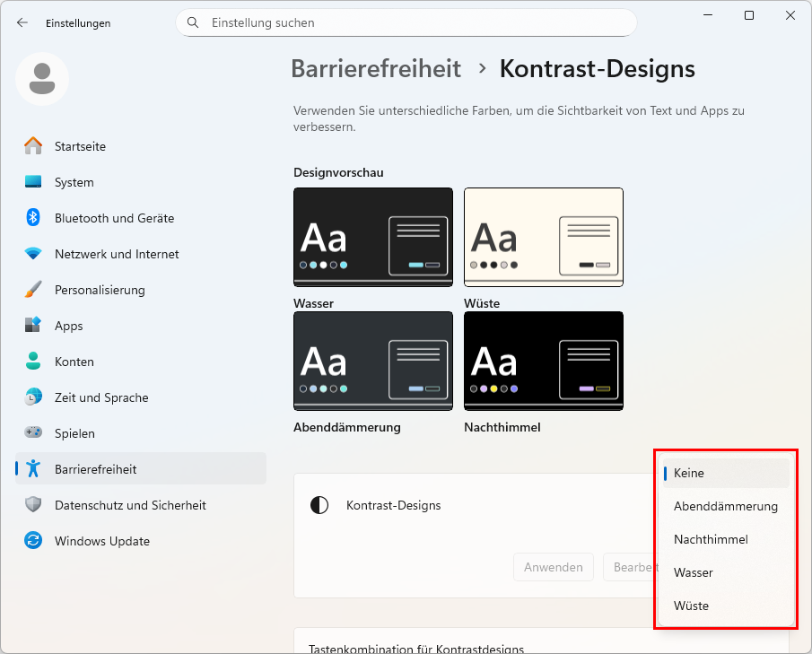Open Bluetooth und Geräte
Screen dimensions: 812x654
[141, 218]
